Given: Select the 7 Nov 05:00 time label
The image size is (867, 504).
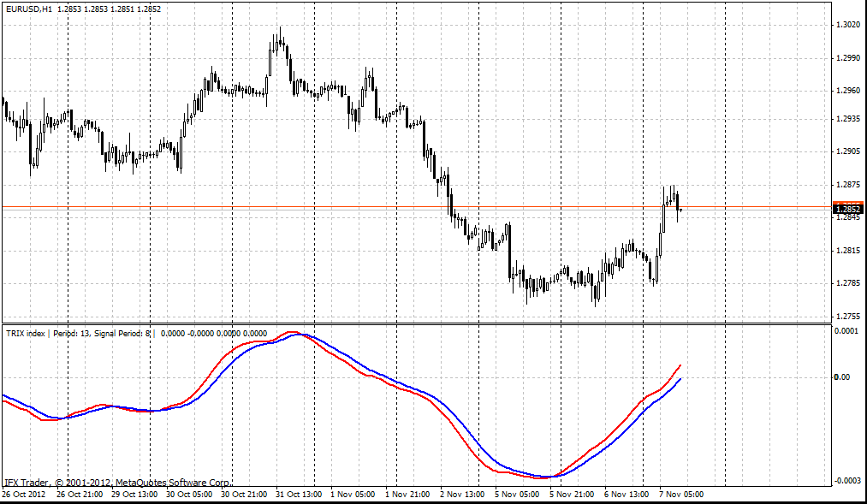Looking at the screenshot, I should [681, 495].
